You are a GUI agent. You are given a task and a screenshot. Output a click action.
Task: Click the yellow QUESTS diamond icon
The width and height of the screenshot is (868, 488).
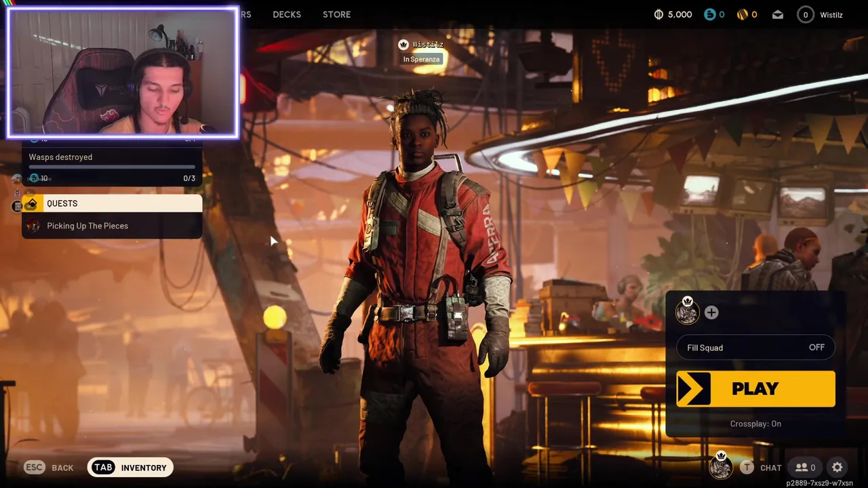[x=31, y=203]
